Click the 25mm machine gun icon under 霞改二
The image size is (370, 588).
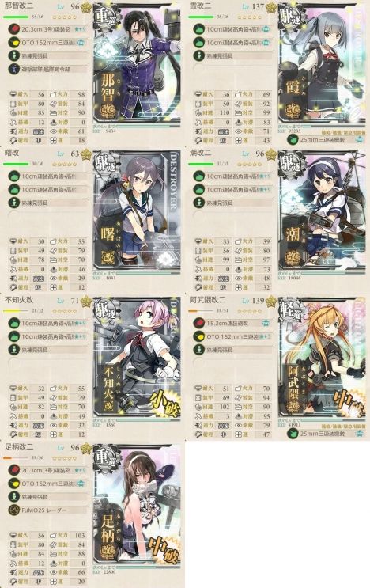point(292,139)
